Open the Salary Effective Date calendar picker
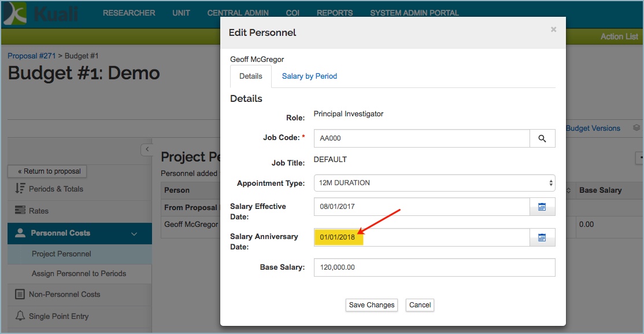This screenshot has height=334, width=644. pos(542,207)
